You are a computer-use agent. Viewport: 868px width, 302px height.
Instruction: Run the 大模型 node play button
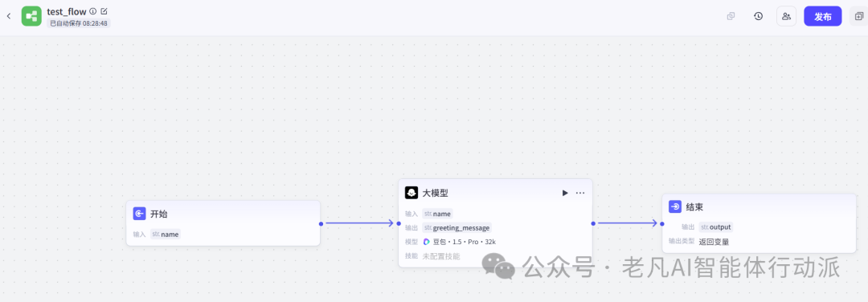click(x=565, y=193)
